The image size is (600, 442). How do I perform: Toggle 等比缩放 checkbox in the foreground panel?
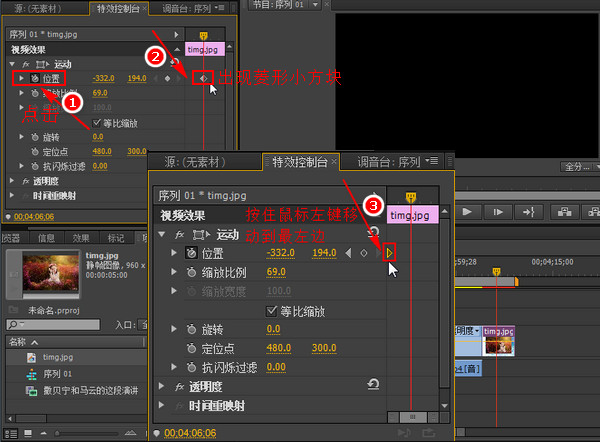[271, 310]
